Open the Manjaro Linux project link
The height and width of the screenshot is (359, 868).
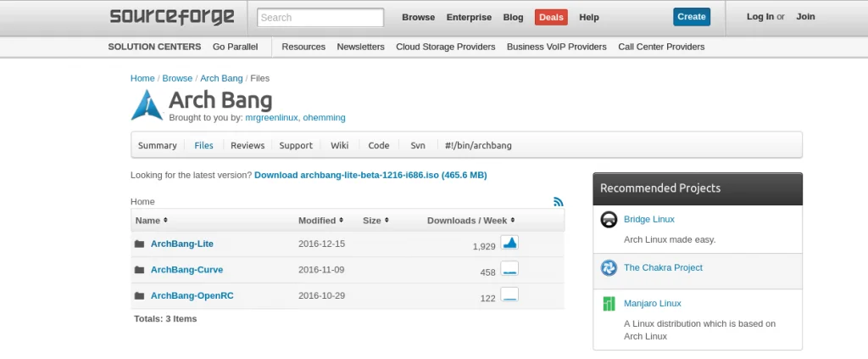click(652, 304)
